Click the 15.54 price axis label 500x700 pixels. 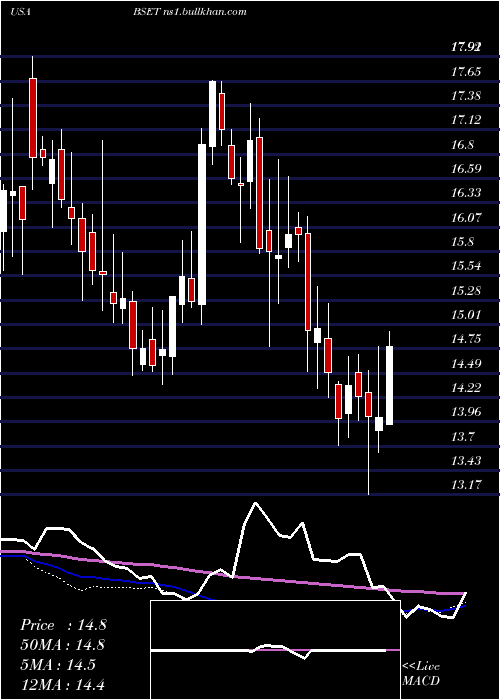(x=466, y=266)
